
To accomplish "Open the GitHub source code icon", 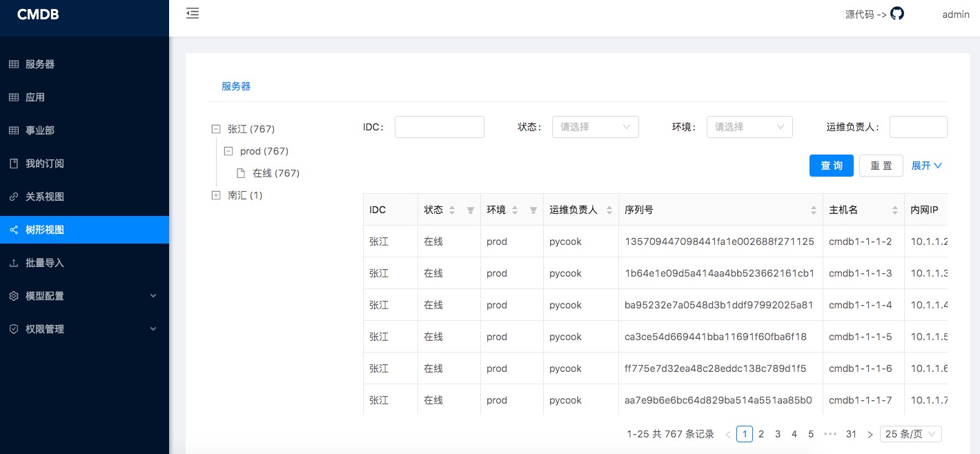I will [896, 14].
